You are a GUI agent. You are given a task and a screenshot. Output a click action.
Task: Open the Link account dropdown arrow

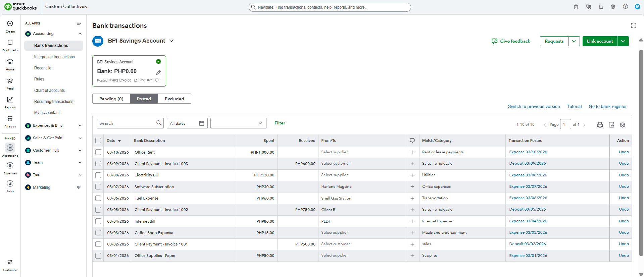click(x=623, y=41)
